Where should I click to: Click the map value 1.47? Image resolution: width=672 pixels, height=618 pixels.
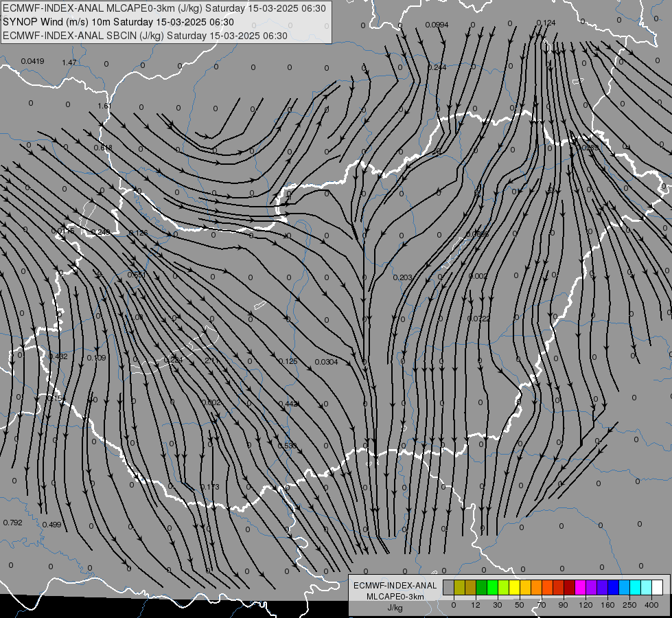[x=69, y=62]
